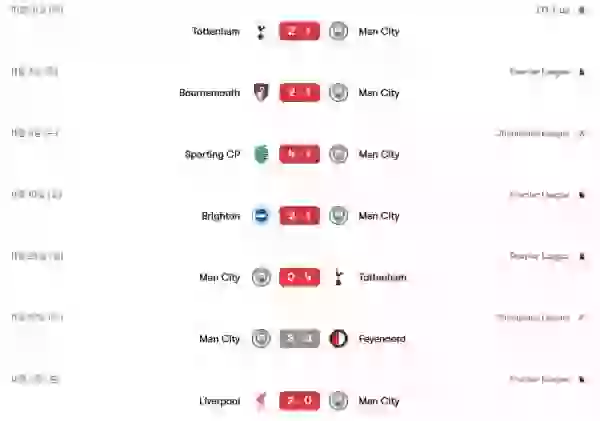Viewport: 600px width, 421px height.
Task: Open the Sporting CP vs Man City score
Action: point(300,154)
